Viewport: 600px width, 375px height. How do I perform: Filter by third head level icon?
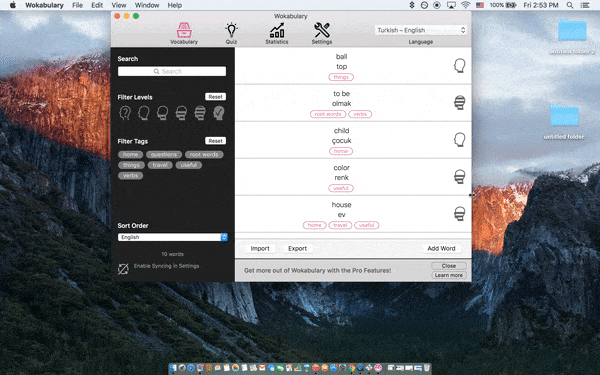(x=163, y=113)
